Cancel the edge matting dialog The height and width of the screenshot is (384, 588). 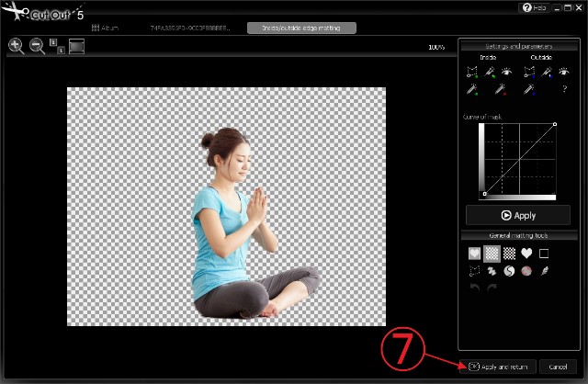[x=557, y=366]
